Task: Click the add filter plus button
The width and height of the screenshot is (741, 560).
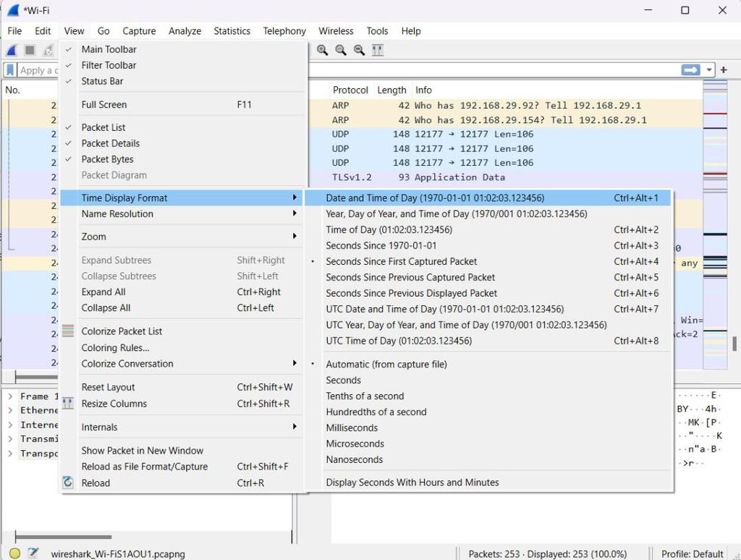Action: 724,70
